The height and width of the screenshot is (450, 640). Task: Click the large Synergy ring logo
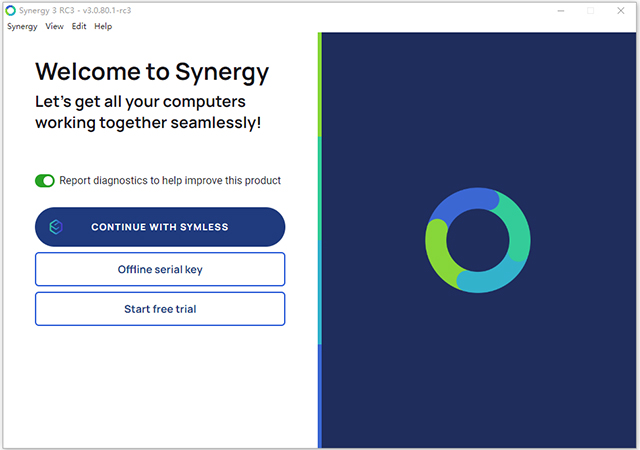[x=478, y=240]
